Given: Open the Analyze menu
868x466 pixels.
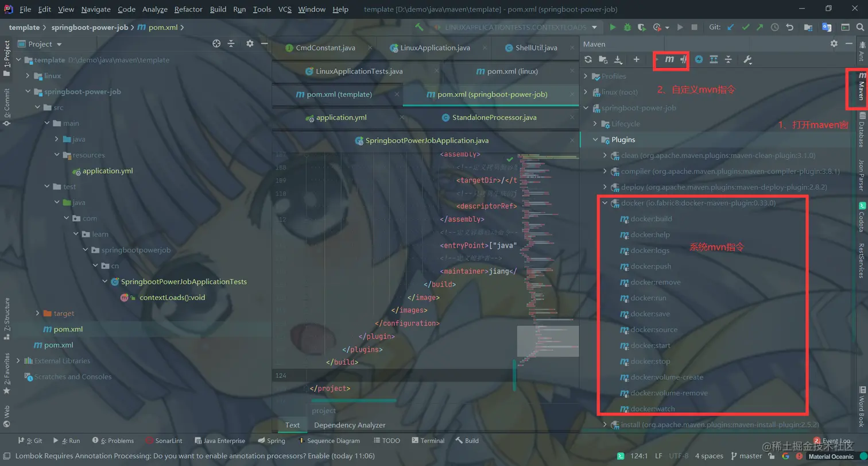Looking at the screenshot, I should [x=155, y=9].
